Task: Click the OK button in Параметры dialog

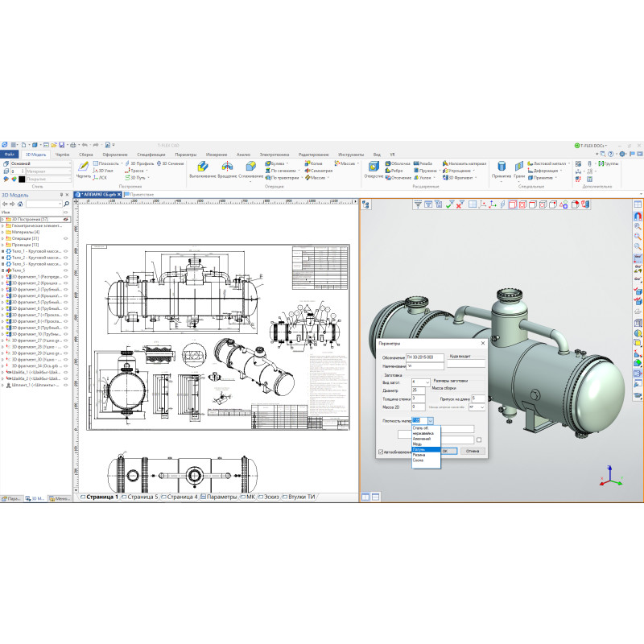Action: pos(449,451)
